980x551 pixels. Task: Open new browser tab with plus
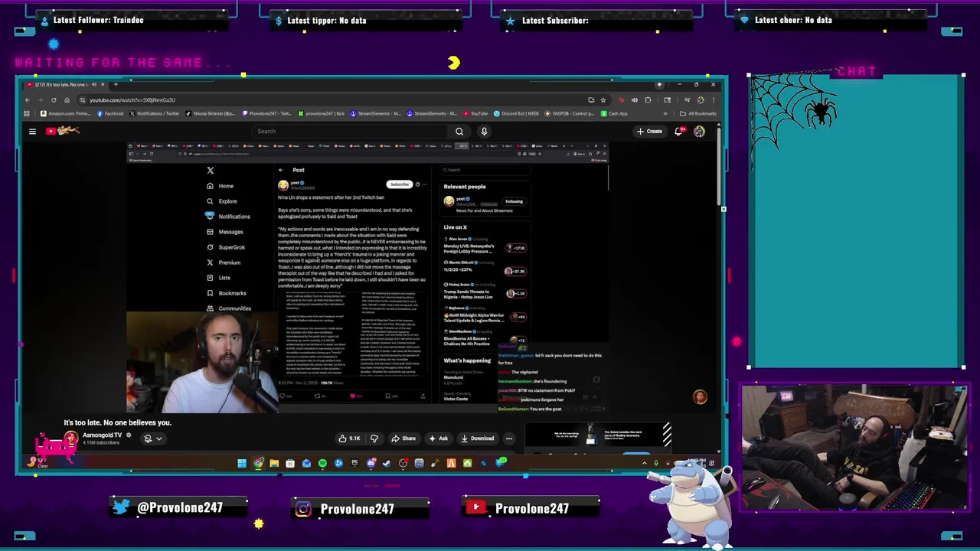pos(116,84)
